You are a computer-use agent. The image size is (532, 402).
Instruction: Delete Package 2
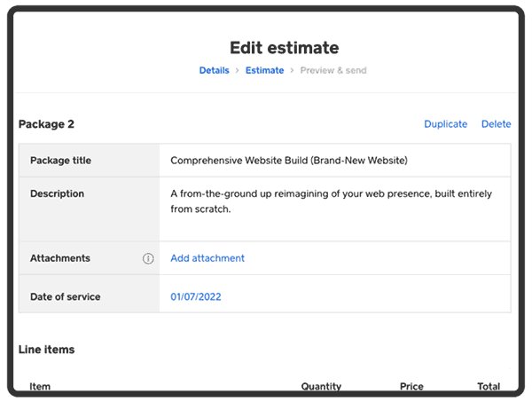496,124
